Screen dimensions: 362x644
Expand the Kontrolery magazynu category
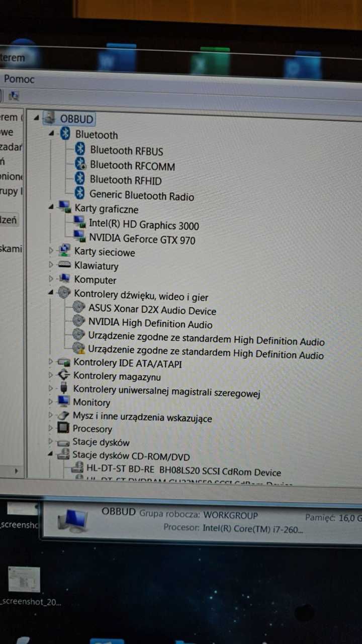pyautogui.click(x=50, y=375)
